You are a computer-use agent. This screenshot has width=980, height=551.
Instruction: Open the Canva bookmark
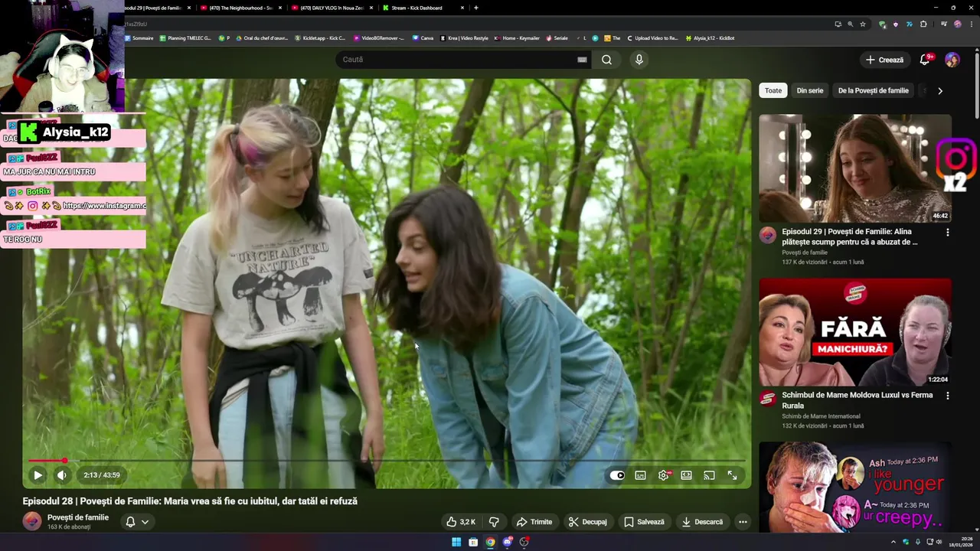pos(423,38)
